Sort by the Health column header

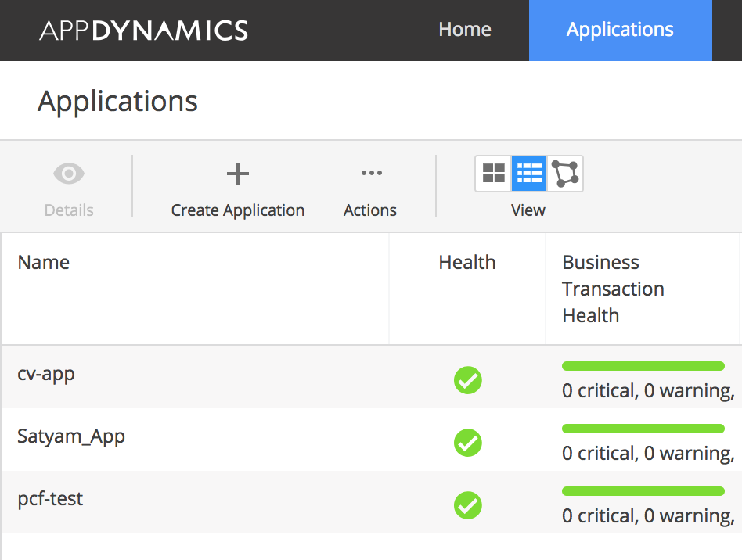(x=467, y=263)
